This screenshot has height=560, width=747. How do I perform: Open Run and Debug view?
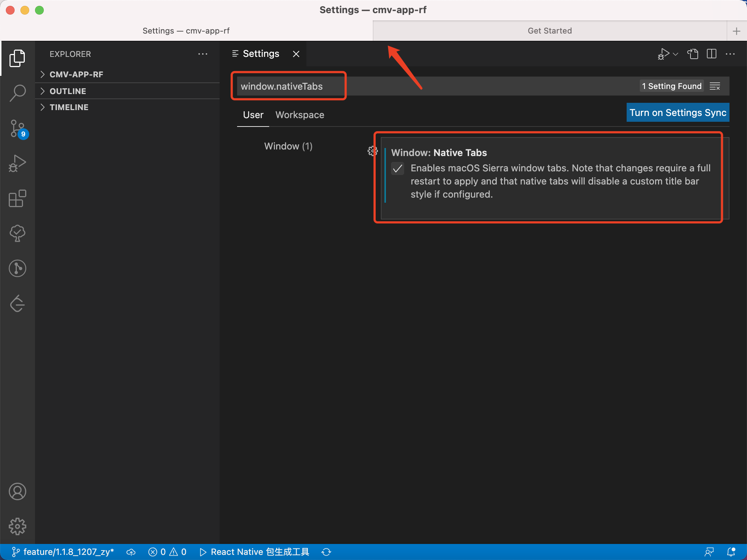point(18,163)
